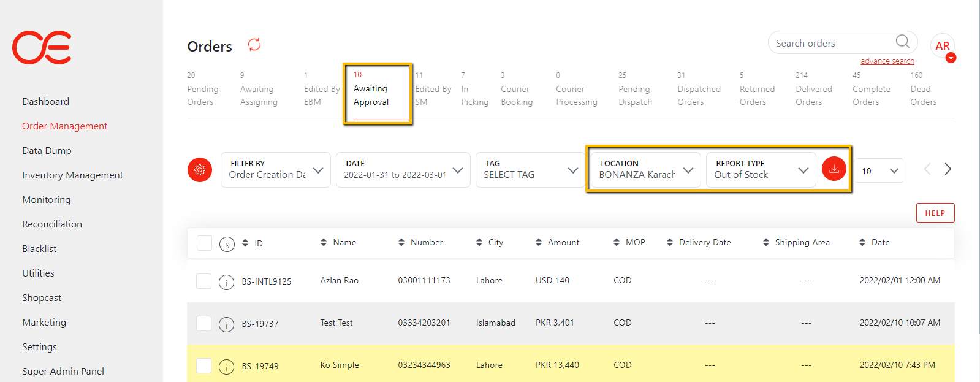Open Inventory Management in sidebar

tap(72, 175)
